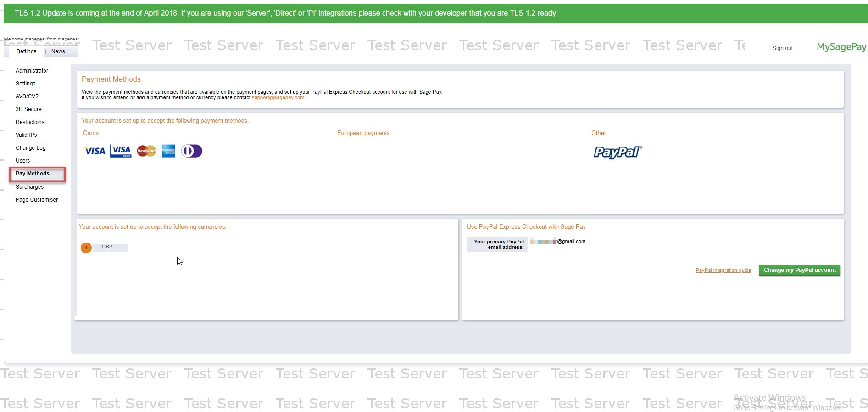Open the 3D Secure sidebar item
The width and height of the screenshot is (868, 412).
(28, 109)
